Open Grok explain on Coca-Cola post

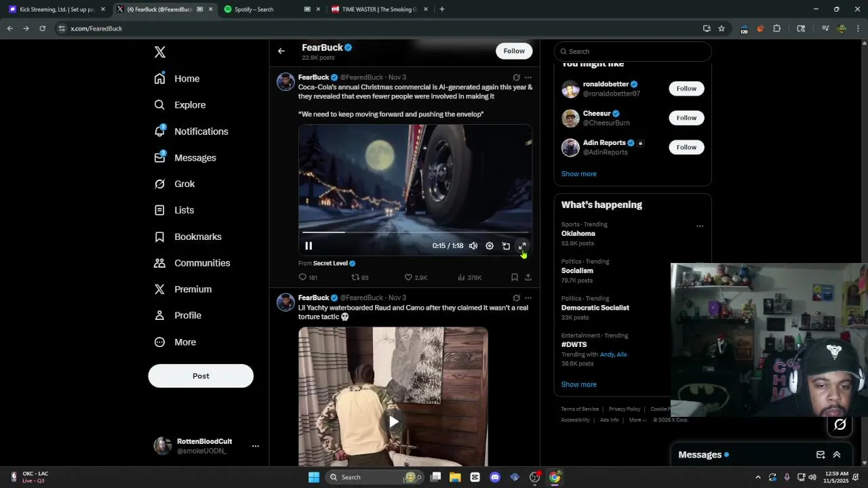[x=517, y=77]
